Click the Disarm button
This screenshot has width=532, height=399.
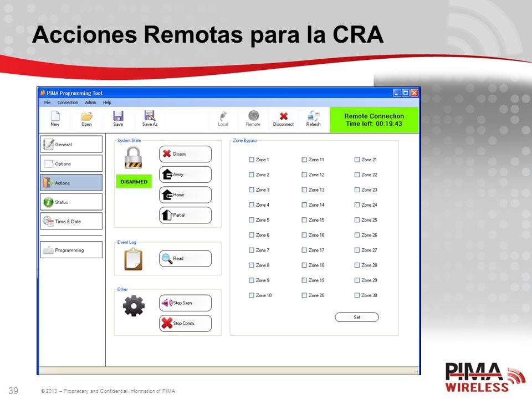point(185,154)
